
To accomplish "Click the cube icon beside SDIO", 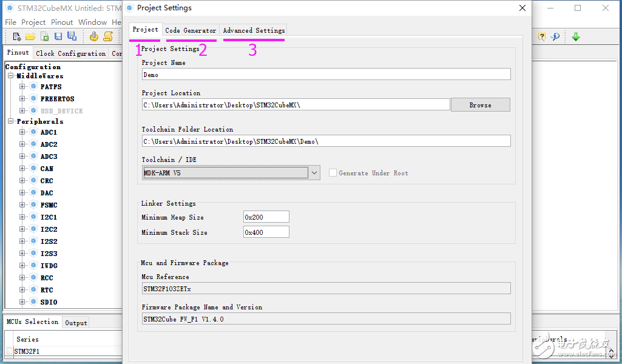I will [34, 302].
